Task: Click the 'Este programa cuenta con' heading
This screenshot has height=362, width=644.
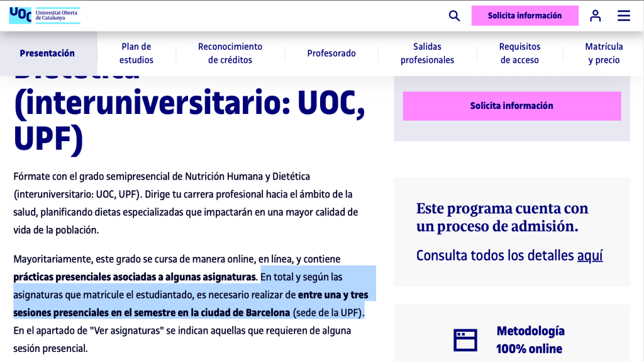Action: click(502, 208)
